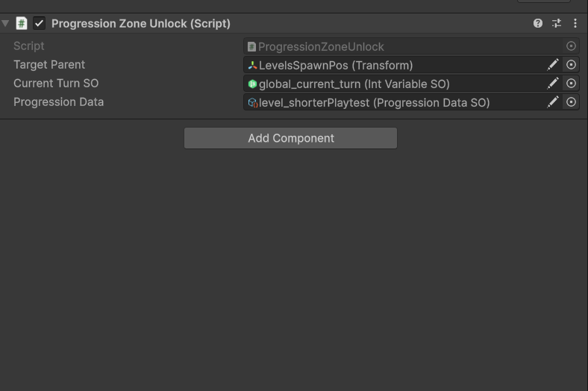
Task: Click the Target Parent property label
Action: pyautogui.click(x=49, y=65)
